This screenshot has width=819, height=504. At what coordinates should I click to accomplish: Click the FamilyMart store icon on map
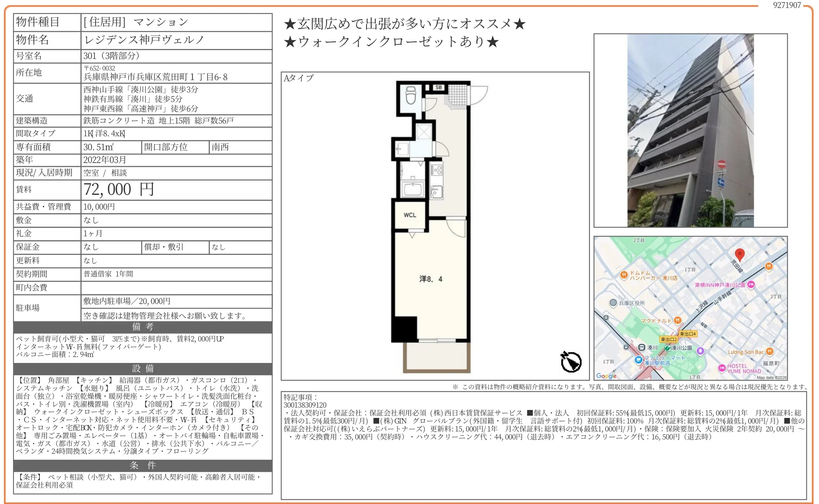(639, 360)
